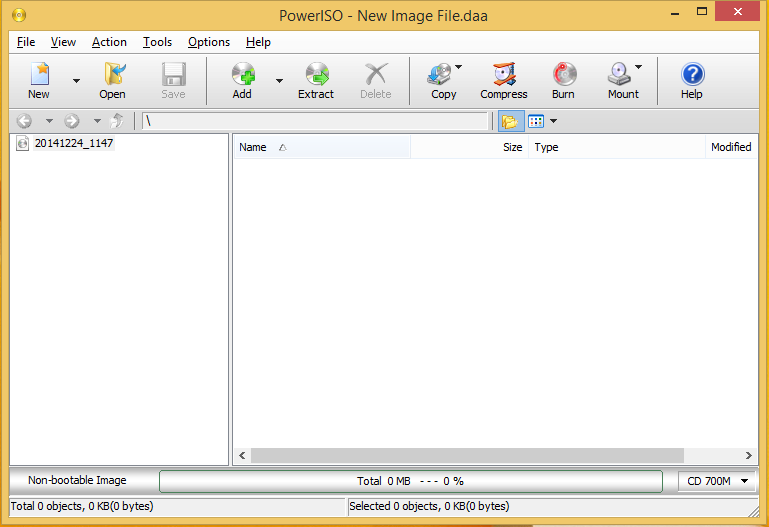The height and width of the screenshot is (527, 769).
Task: Sort by the Modified column header
Action: (731, 147)
